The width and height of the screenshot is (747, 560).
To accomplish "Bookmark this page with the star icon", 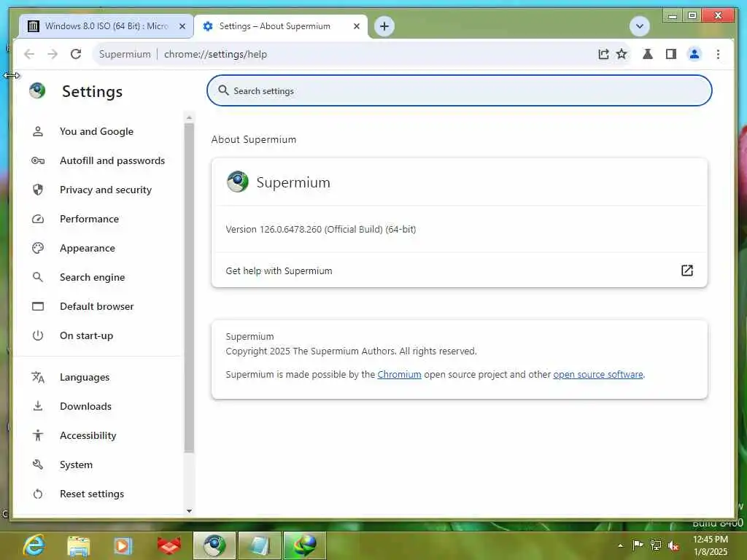I will (622, 54).
